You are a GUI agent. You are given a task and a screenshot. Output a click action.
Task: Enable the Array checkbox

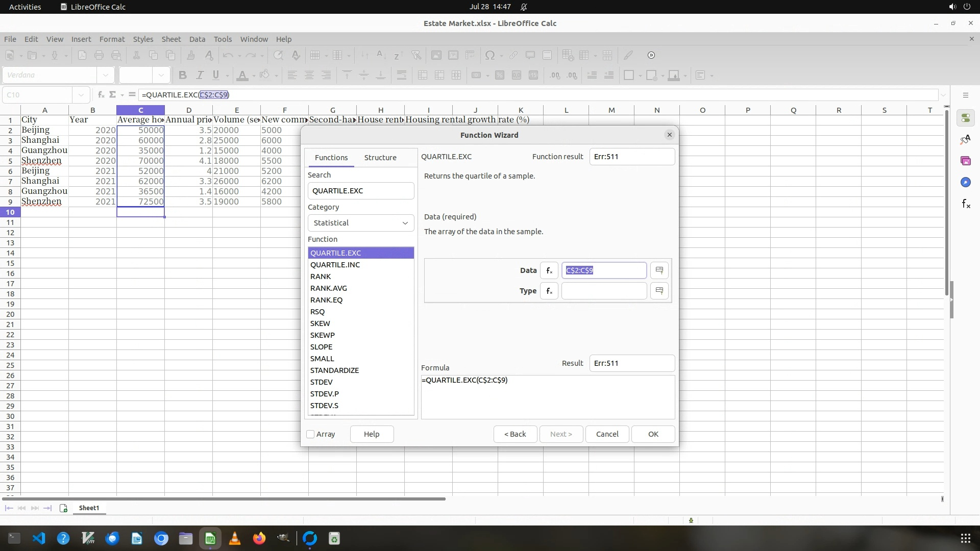310,434
